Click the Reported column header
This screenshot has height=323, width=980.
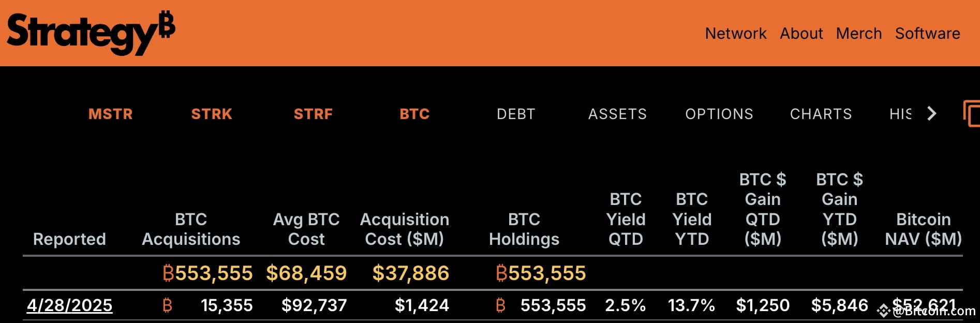(x=69, y=239)
